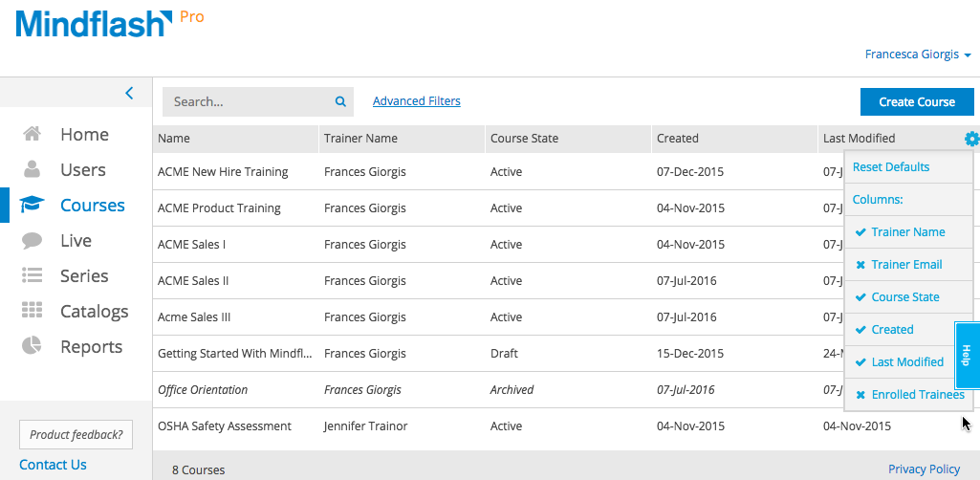Click the Series list icon
The width and height of the screenshot is (980, 480).
tap(33, 276)
